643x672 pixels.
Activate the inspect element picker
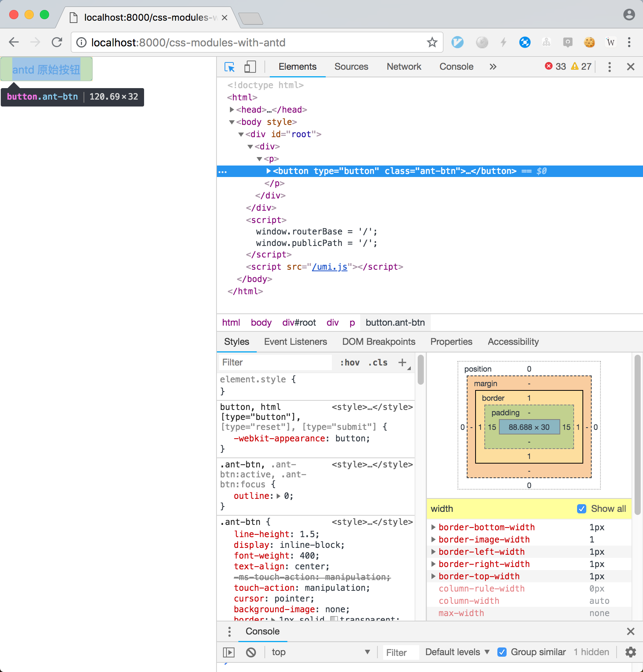[x=230, y=67]
